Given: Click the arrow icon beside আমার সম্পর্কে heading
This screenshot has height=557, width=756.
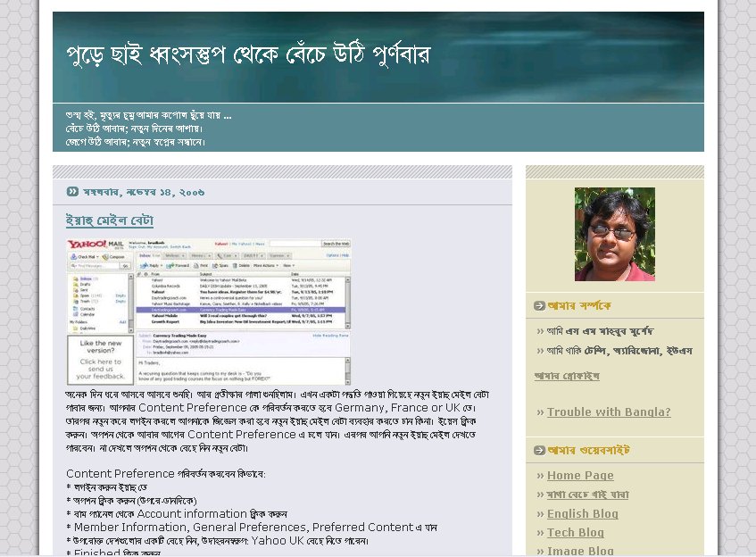Looking at the screenshot, I should tap(539, 306).
